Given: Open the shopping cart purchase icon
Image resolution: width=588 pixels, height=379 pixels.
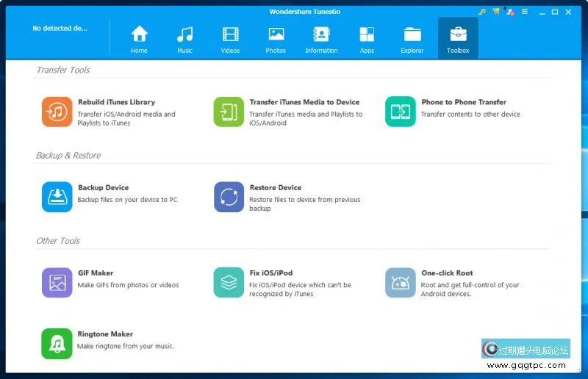Looking at the screenshot, I should 496,12.
